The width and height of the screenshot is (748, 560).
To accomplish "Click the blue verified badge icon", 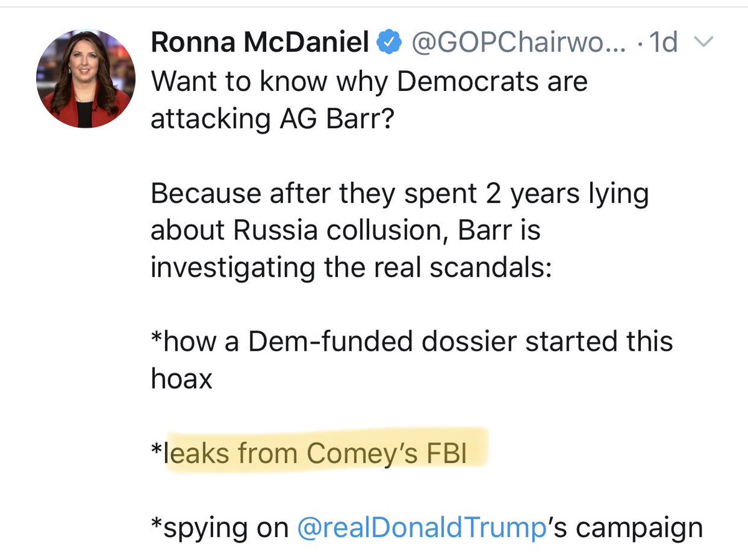I will [x=391, y=45].
